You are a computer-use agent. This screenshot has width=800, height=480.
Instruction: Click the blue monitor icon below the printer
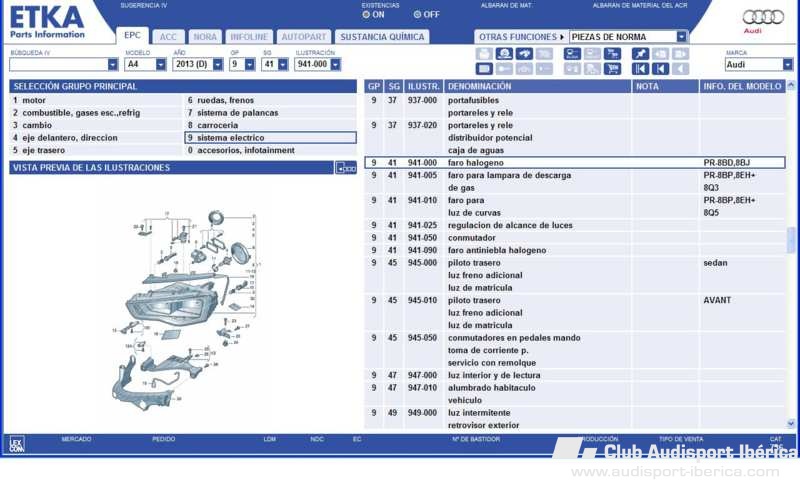[x=484, y=69]
